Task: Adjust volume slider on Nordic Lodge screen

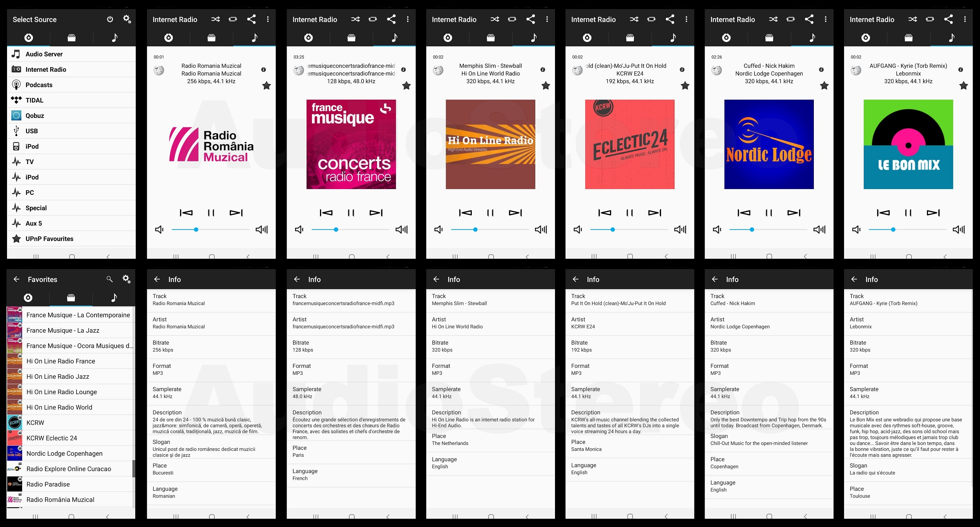Action: click(x=768, y=229)
